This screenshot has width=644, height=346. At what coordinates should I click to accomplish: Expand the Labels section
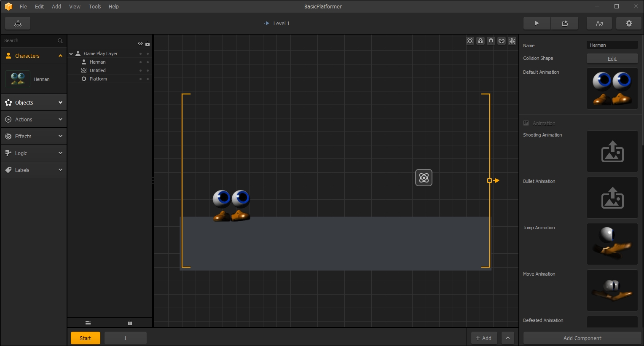[60, 170]
